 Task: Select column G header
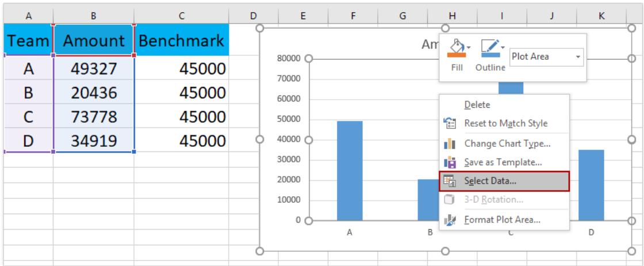402,16
